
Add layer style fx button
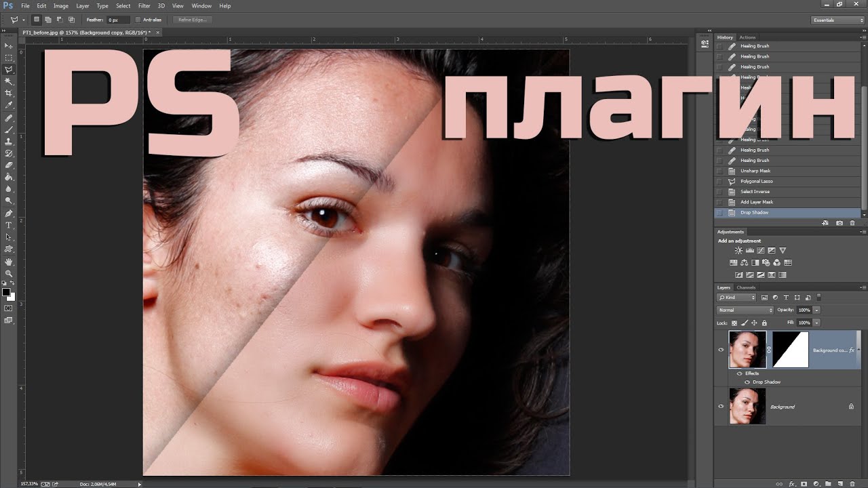coord(792,484)
